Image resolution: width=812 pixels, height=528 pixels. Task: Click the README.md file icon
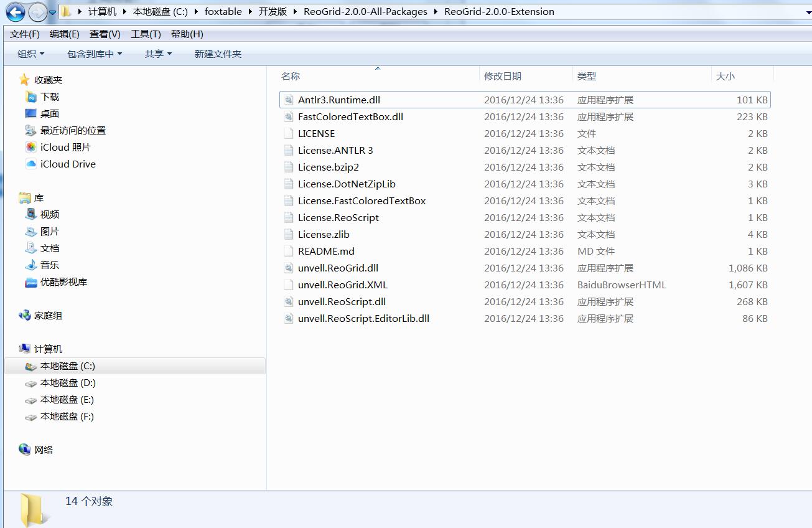click(288, 251)
